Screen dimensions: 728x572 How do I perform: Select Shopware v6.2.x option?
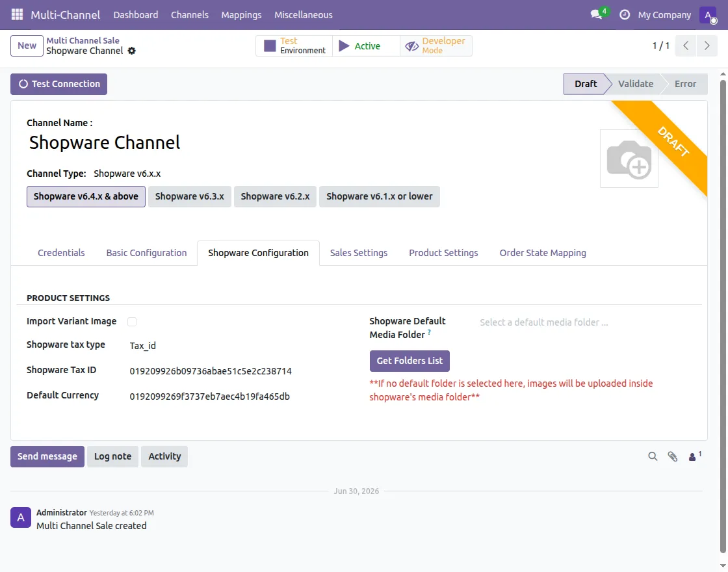coord(275,196)
